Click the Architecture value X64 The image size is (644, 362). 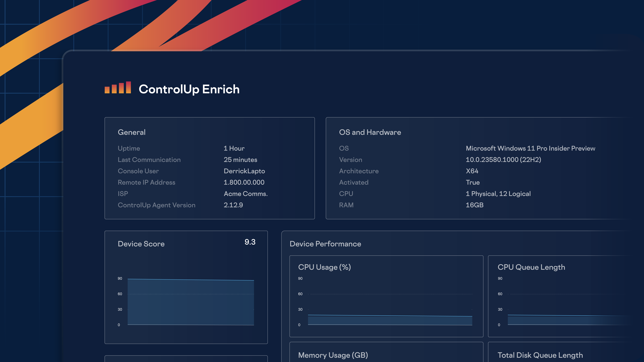pos(472,171)
